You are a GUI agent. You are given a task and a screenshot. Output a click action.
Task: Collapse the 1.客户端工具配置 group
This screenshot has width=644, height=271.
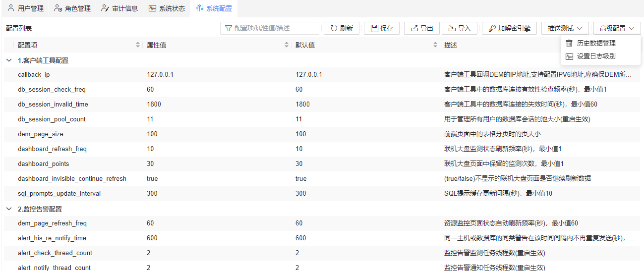[x=8, y=60]
